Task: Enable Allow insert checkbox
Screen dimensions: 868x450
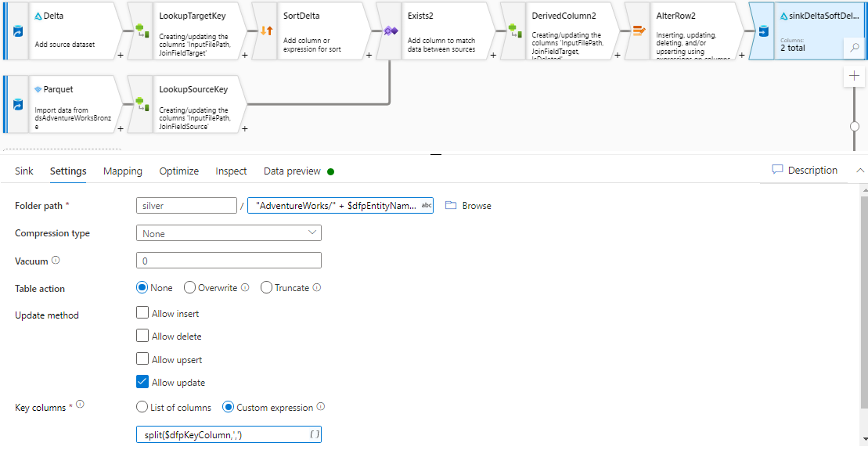Action: 142,313
